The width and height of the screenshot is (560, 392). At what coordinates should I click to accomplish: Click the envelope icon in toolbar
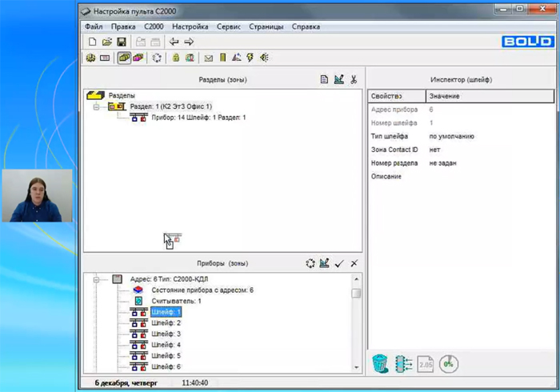tap(208, 58)
